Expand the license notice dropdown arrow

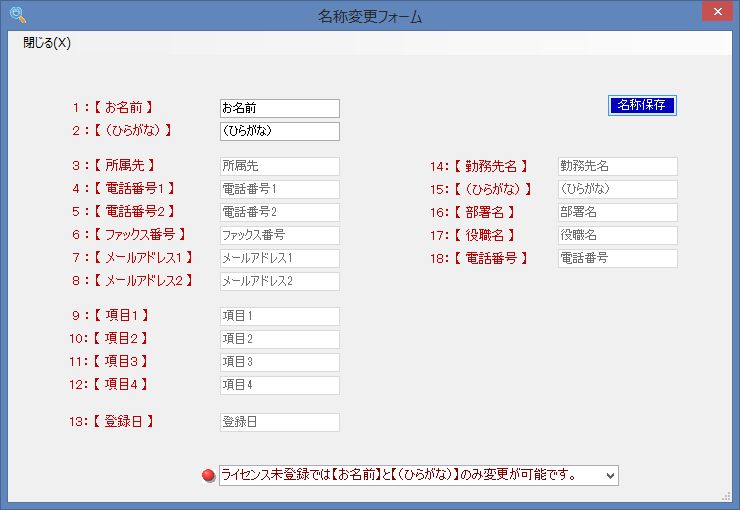(x=609, y=475)
